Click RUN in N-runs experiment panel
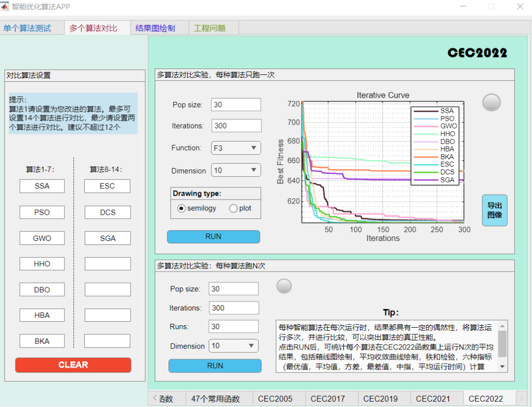Screen dimensions: 532x407 point(215,366)
